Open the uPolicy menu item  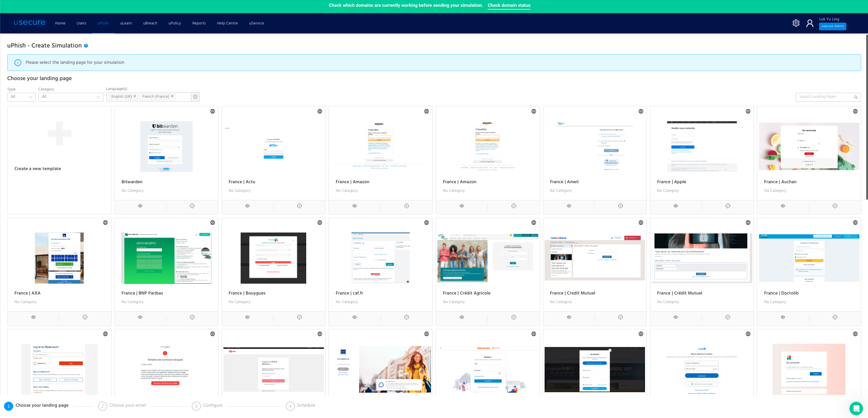[x=175, y=23]
